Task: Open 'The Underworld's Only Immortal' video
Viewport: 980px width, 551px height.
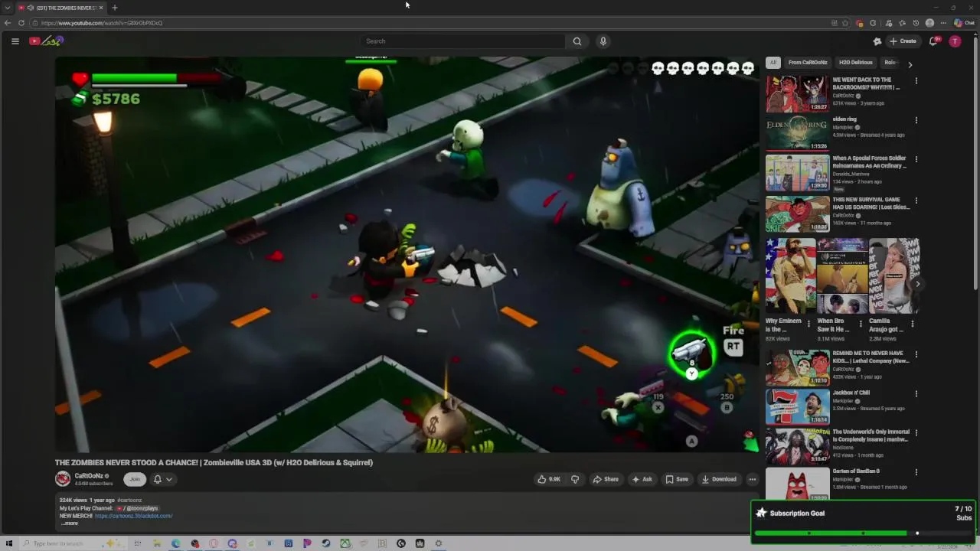Action: [x=797, y=447]
